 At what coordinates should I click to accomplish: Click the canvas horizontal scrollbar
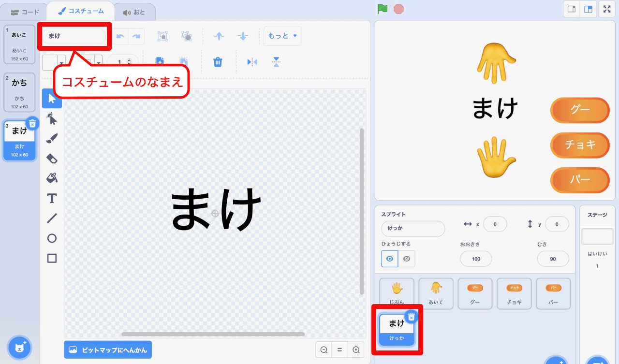pyautogui.click(x=213, y=334)
